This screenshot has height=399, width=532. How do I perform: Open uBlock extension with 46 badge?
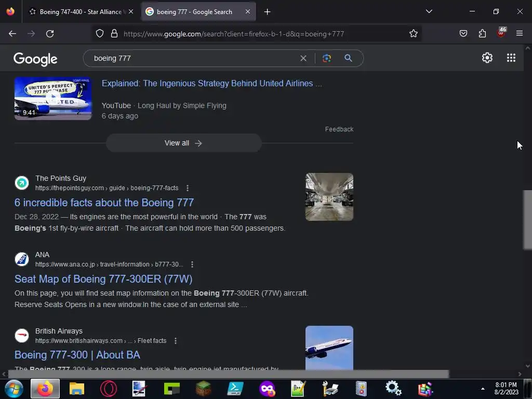click(501, 33)
